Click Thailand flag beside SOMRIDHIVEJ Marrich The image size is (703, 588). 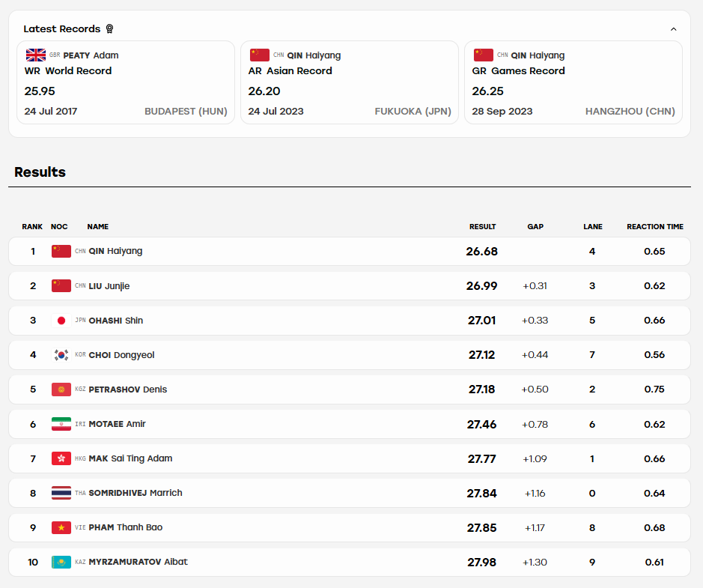pos(61,494)
